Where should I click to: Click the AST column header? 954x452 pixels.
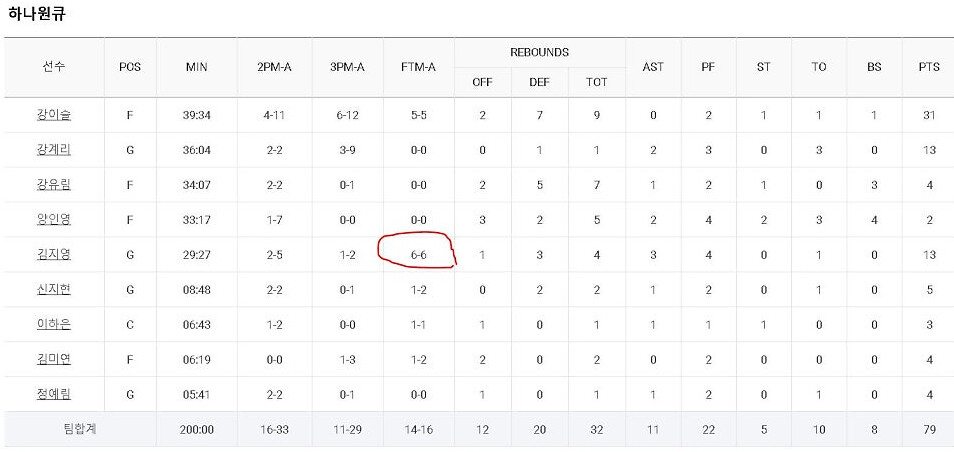653,68
